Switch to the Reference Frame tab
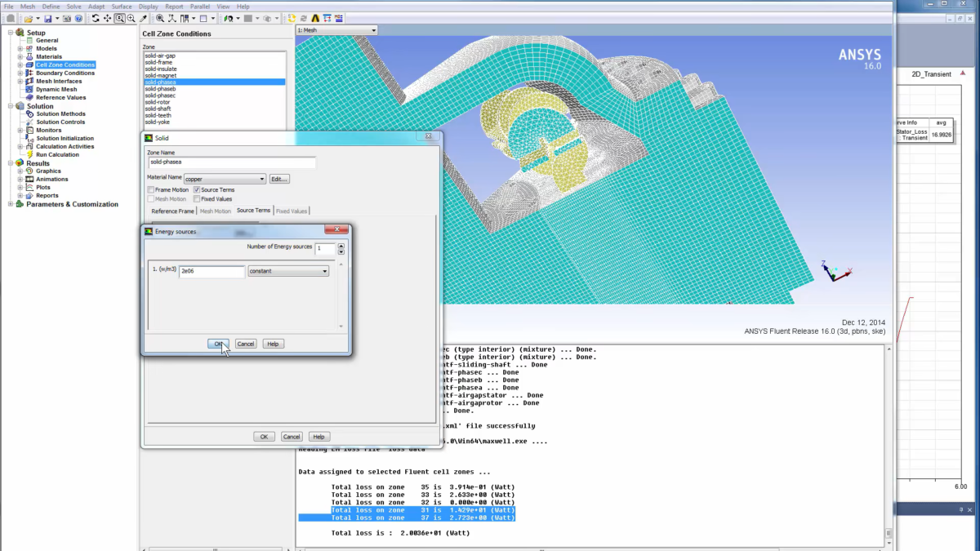This screenshot has width=980, height=551. 172,211
